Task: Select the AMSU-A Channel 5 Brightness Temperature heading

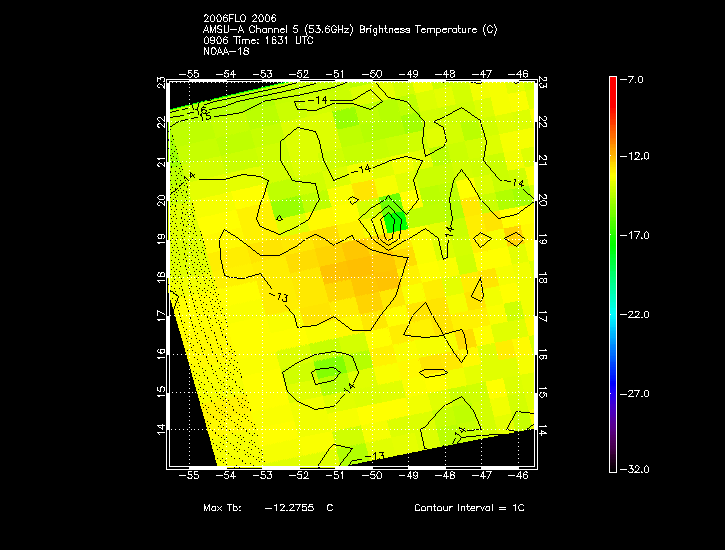Action: pyautogui.click(x=349, y=29)
